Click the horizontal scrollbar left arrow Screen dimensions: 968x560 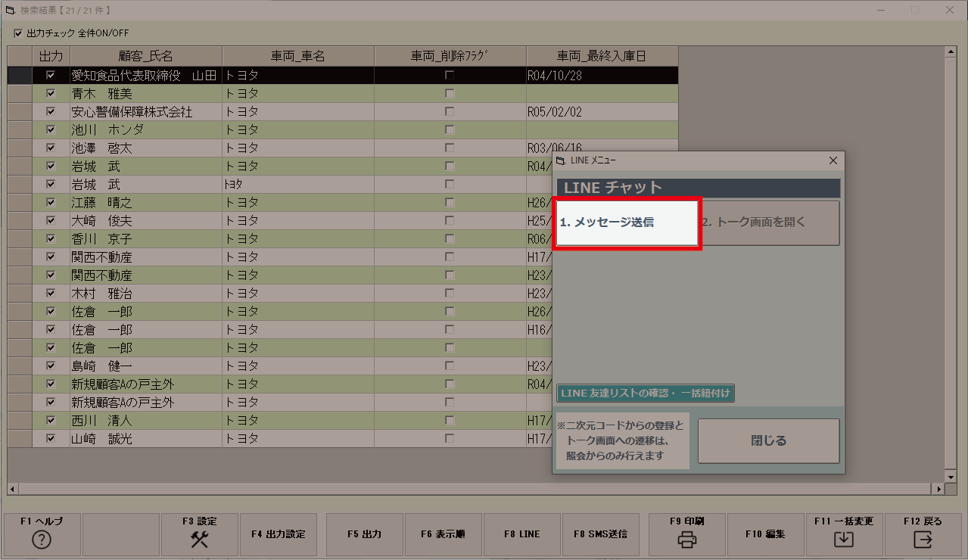[x=13, y=490]
